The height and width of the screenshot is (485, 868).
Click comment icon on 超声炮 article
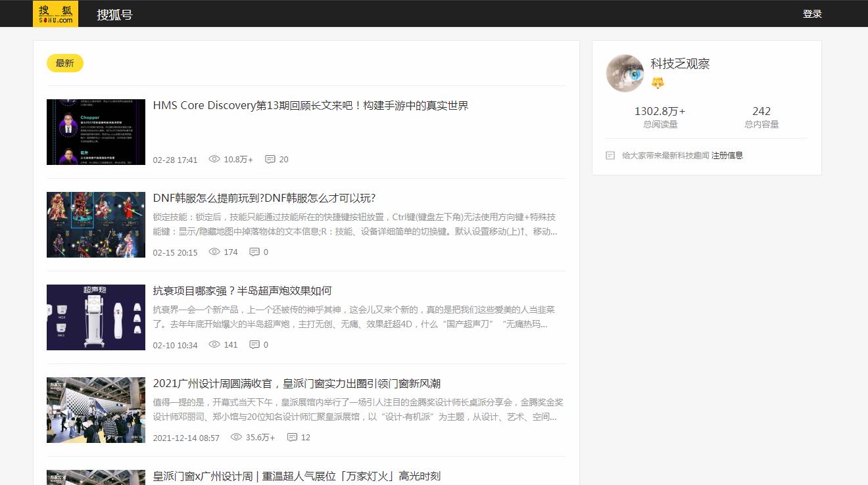(x=254, y=344)
